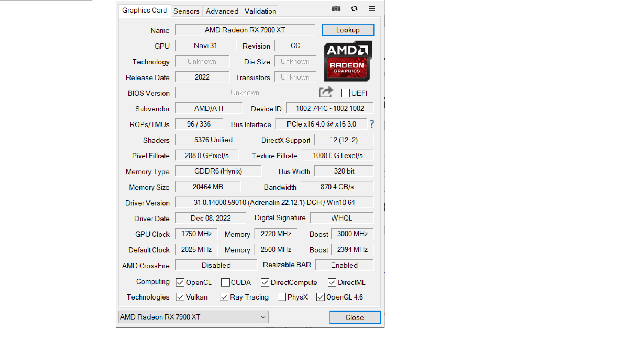This screenshot has height=364, width=617.
Task: Click the Driver Date value Dec 08, 2022
Action: [x=211, y=218]
